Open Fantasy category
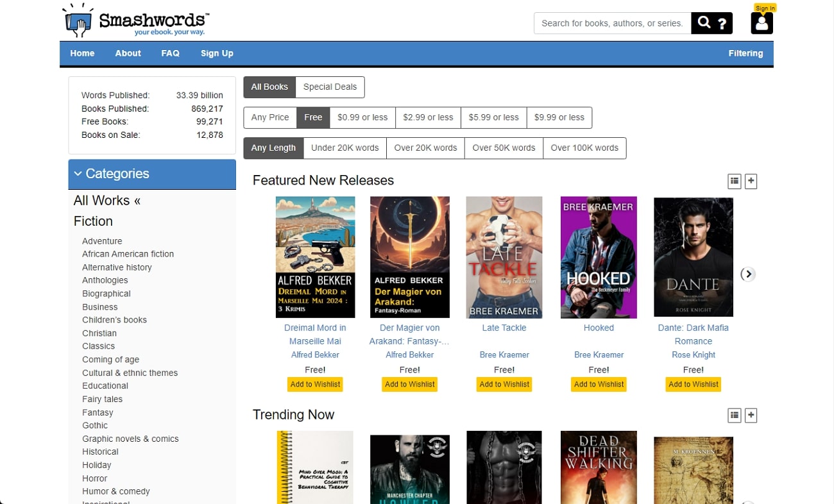Image resolution: width=834 pixels, height=504 pixels. pos(98,412)
